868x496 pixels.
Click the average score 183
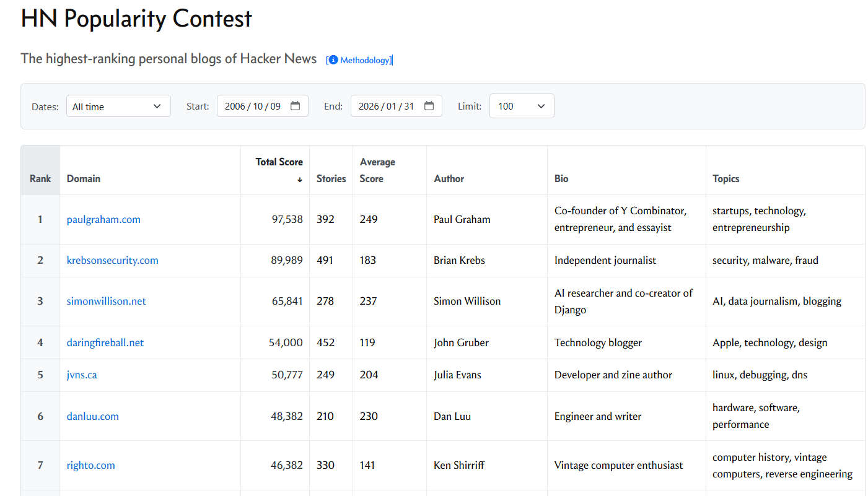pyautogui.click(x=368, y=260)
